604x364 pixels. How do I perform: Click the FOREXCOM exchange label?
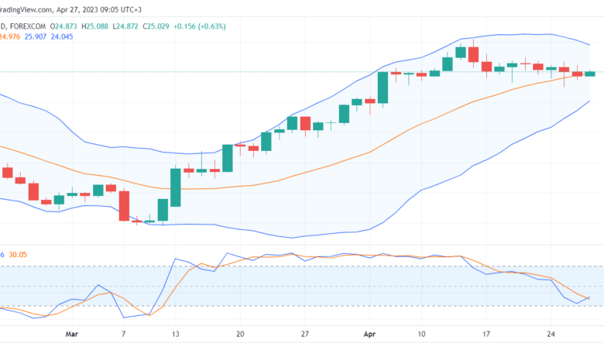(x=28, y=26)
